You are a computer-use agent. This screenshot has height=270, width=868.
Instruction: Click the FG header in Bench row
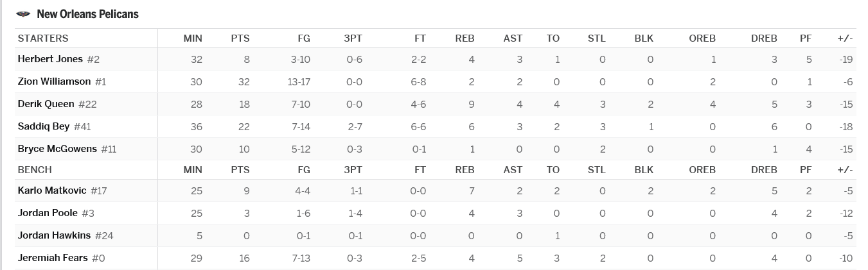click(304, 170)
